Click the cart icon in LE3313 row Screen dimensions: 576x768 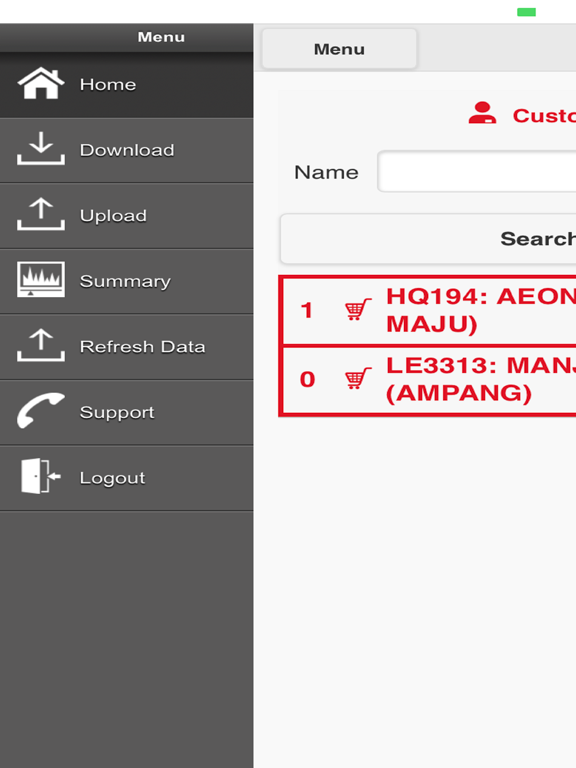click(x=358, y=379)
